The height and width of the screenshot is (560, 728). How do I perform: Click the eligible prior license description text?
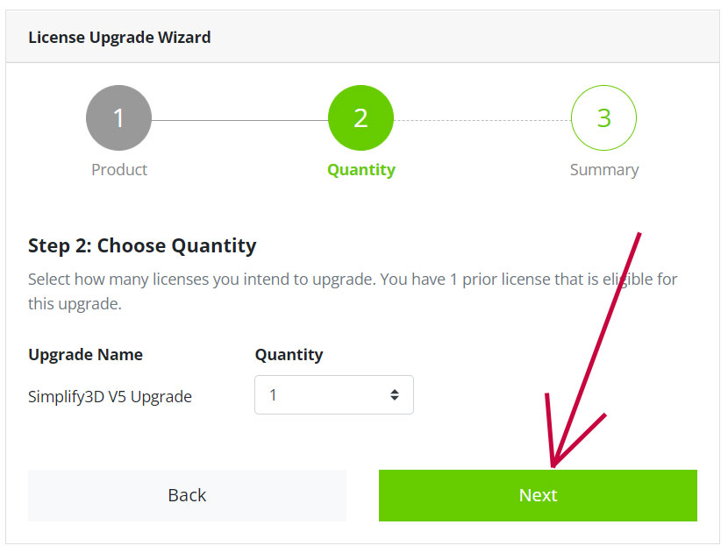tap(353, 292)
